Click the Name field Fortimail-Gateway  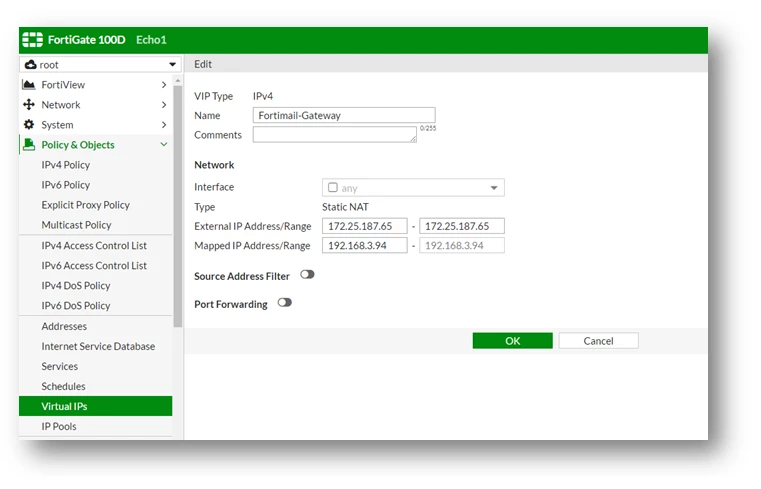coord(344,115)
